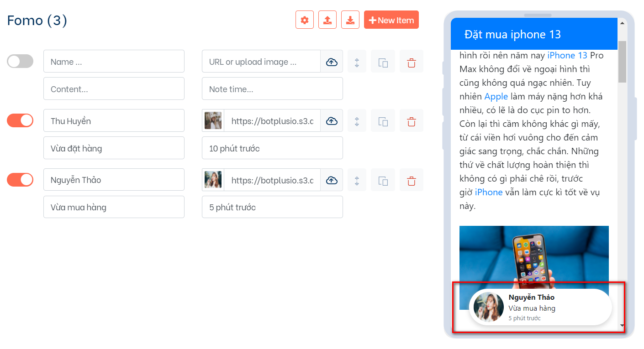Click cloud upload icon for Thu Huyền image
This screenshot has height=349, width=644.
point(332,121)
